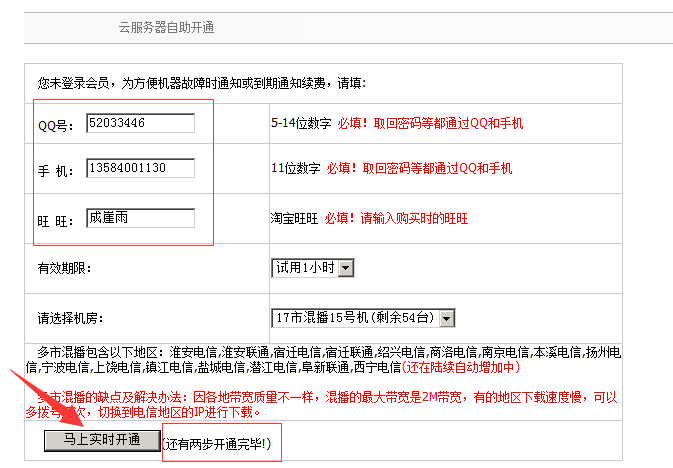Click the 手机 phone number input field
Viewport: 673px width, 468px height.
(140, 168)
